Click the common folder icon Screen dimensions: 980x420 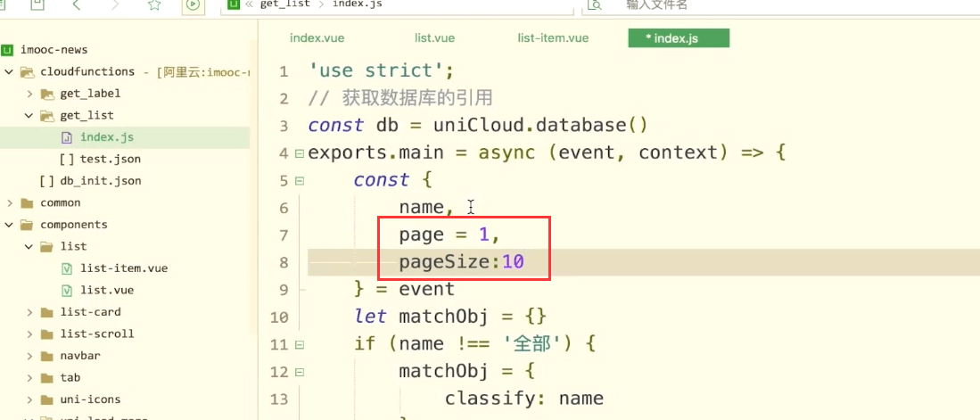point(27,203)
